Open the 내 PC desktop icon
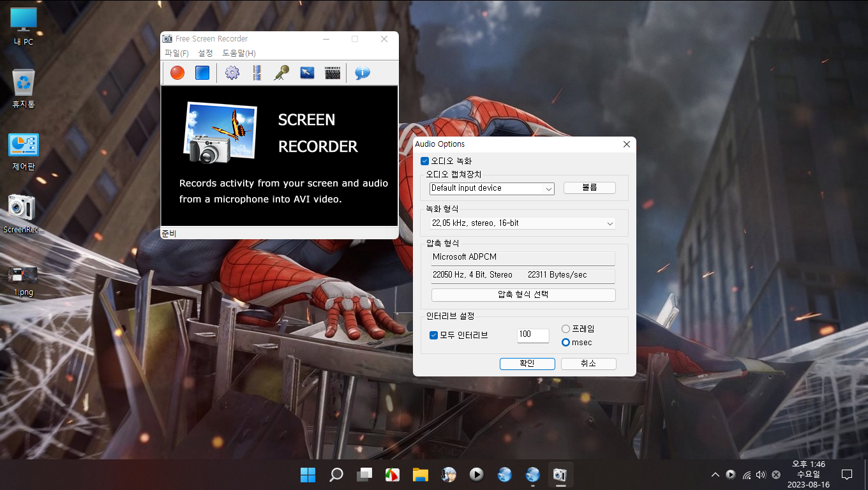868x490 pixels. point(24,27)
